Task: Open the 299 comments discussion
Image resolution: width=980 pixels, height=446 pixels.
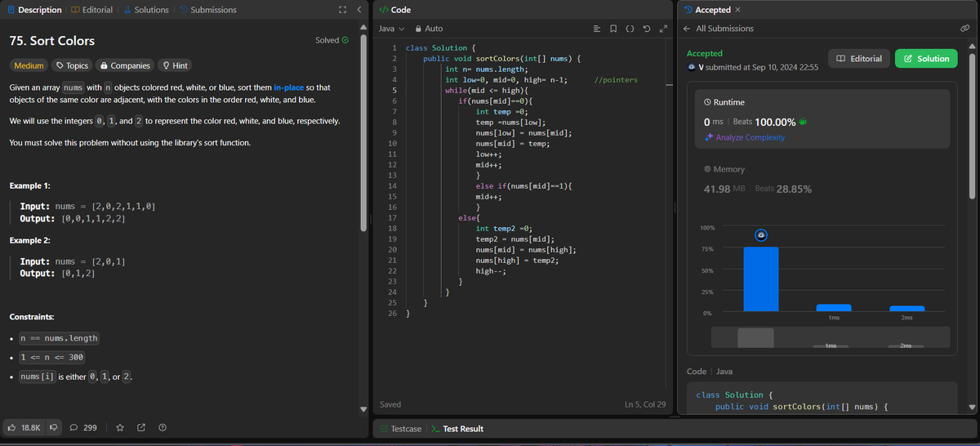Action: coord(84,427)
